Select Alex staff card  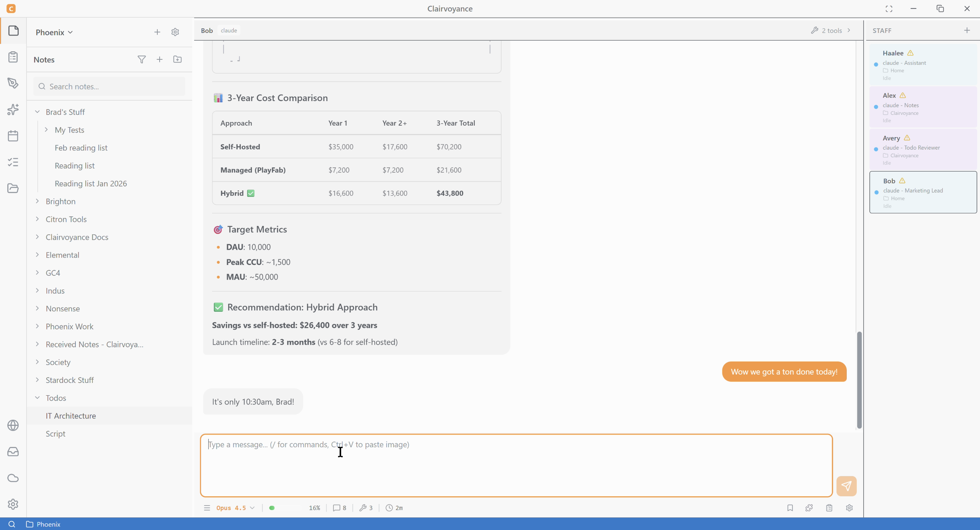pyautogui.click(x=923, y=107)
